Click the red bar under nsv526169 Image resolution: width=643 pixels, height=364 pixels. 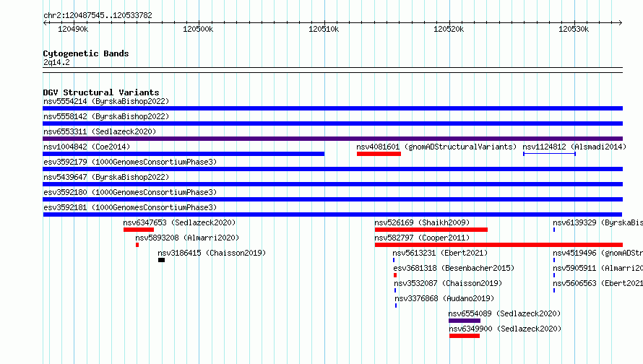point(431,230)
